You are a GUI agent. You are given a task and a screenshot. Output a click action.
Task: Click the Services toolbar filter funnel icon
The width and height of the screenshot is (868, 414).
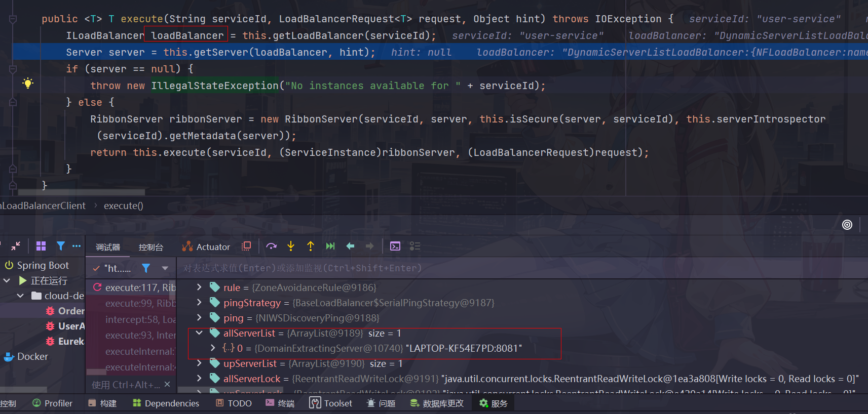point(61,246)
